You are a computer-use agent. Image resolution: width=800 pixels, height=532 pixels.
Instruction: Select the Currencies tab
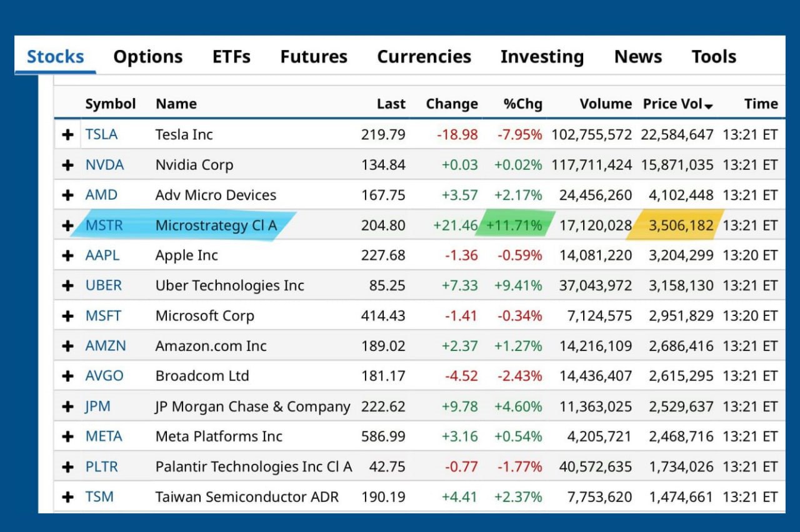click(x=424, y=57)
